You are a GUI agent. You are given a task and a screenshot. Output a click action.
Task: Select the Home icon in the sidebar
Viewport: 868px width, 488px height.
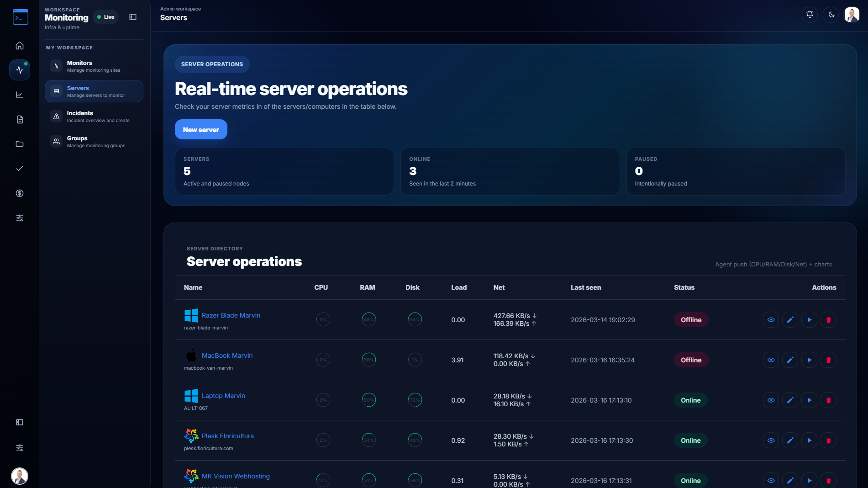[x=20, y=46]
